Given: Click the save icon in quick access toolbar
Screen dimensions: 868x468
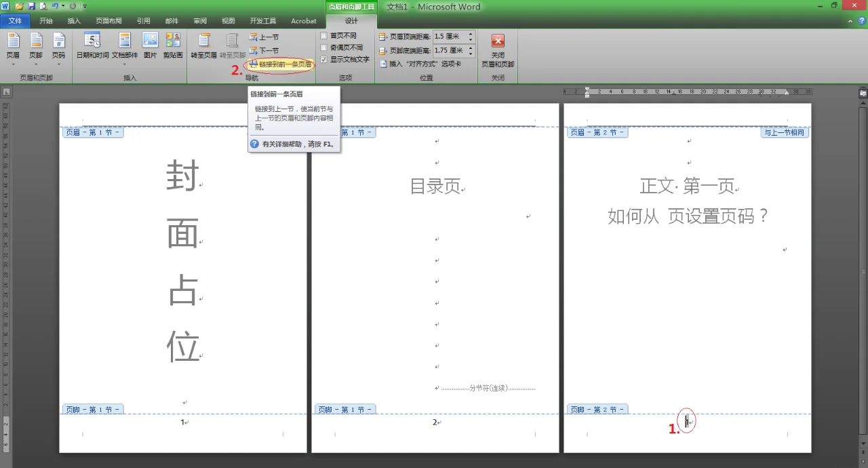Looking at the screenshot, I should click(x=31, y=6).
